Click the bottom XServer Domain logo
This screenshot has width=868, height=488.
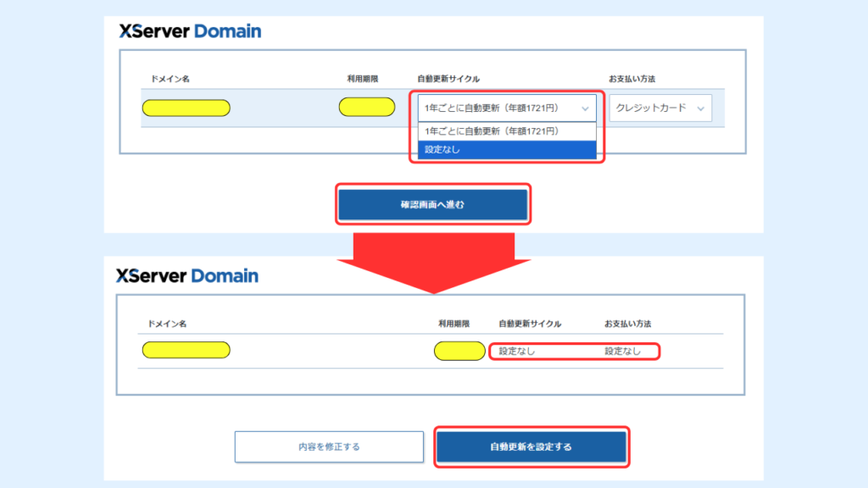point(188,274)
